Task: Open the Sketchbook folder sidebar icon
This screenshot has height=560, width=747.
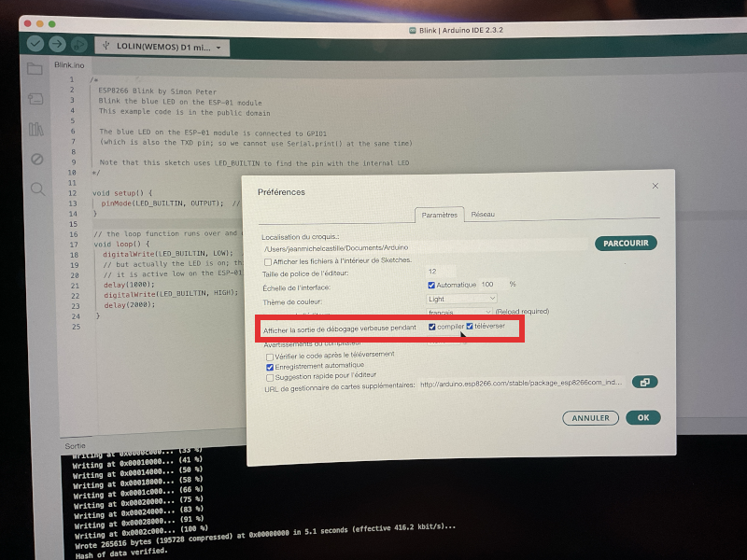Action: [x=35, y=69]
